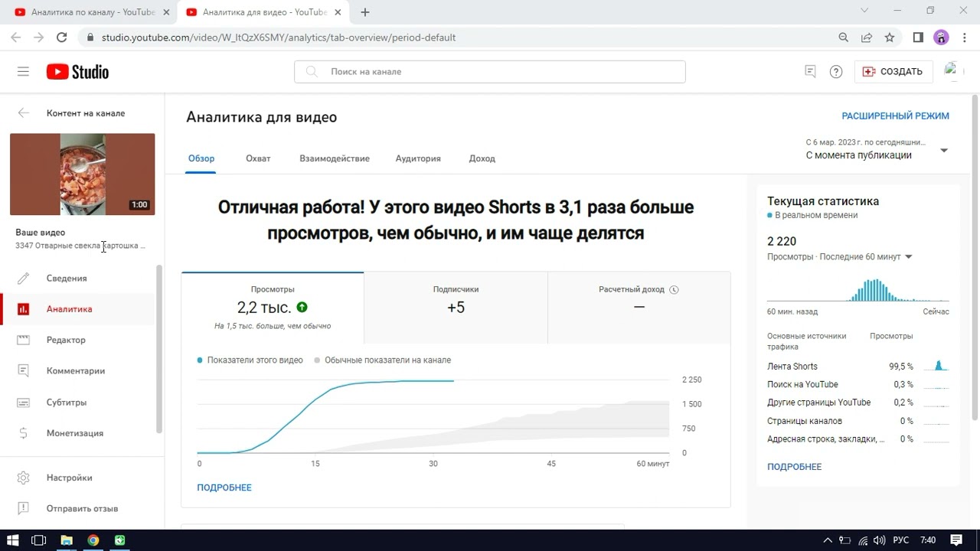This screenshot has width=980, height=551.
Task: Open Аналитика sidebar menu item
Action: click(x=79, y=309)
